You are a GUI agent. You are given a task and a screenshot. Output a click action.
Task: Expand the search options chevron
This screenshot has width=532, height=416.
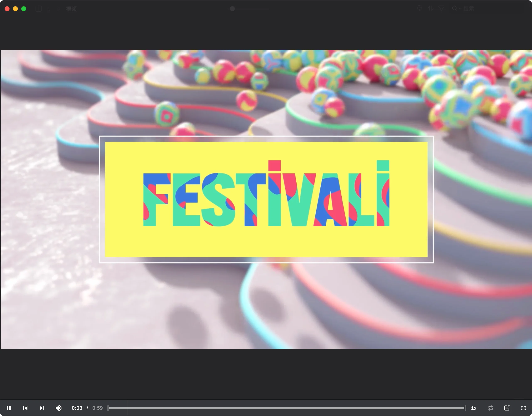click(x=460, y=9)
